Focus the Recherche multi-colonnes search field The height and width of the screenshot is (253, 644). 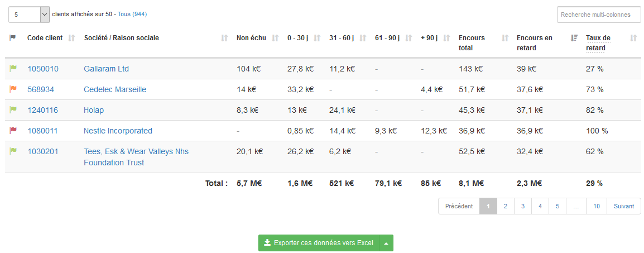(599, 15)
